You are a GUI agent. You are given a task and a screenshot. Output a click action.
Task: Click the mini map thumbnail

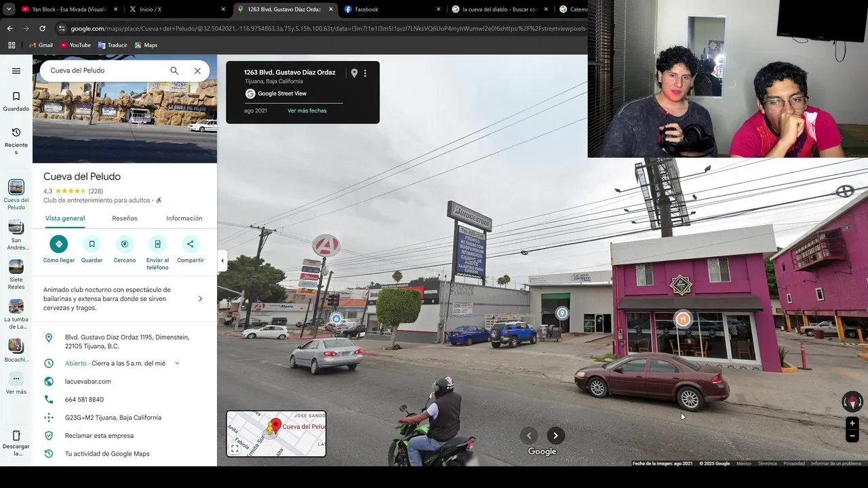[276, 434]
